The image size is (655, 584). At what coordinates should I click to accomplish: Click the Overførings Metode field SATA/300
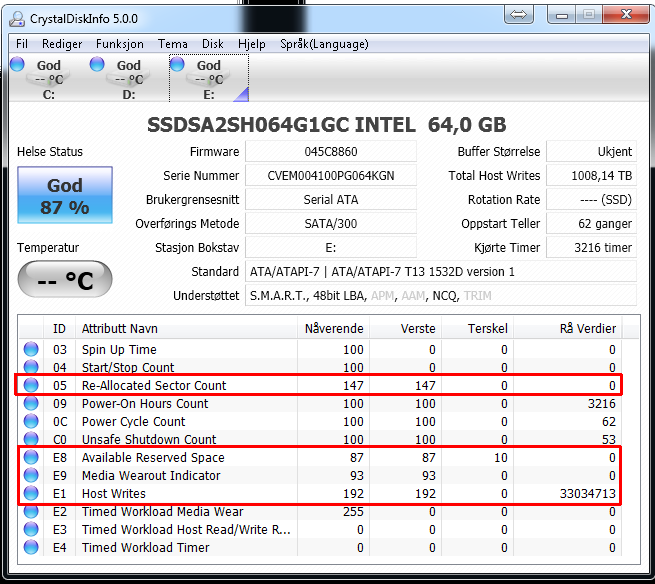tap(331, 223)
